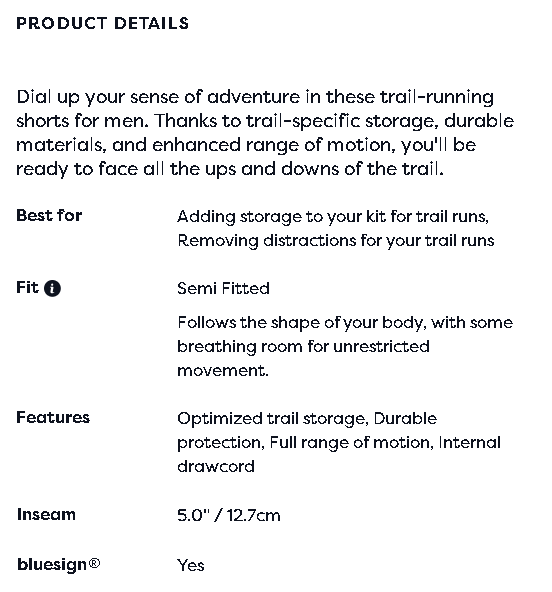
Task: Click 'Removing distractions for your trail runs' line
Action: point(336,240)
